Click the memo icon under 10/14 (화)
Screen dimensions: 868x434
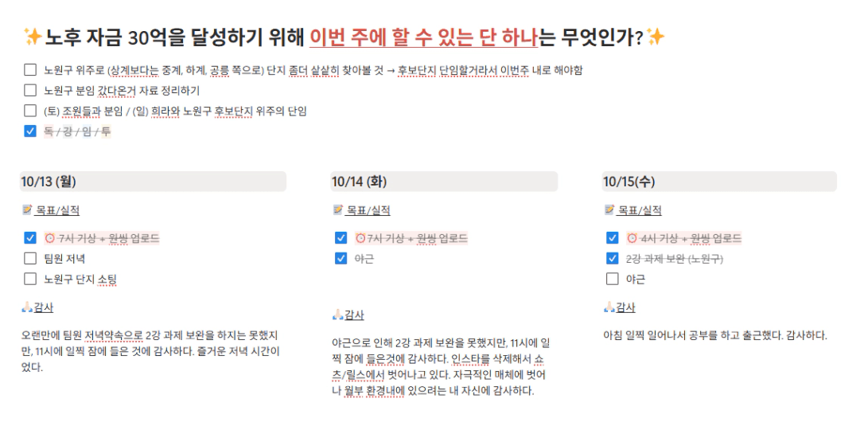point(337,210)
